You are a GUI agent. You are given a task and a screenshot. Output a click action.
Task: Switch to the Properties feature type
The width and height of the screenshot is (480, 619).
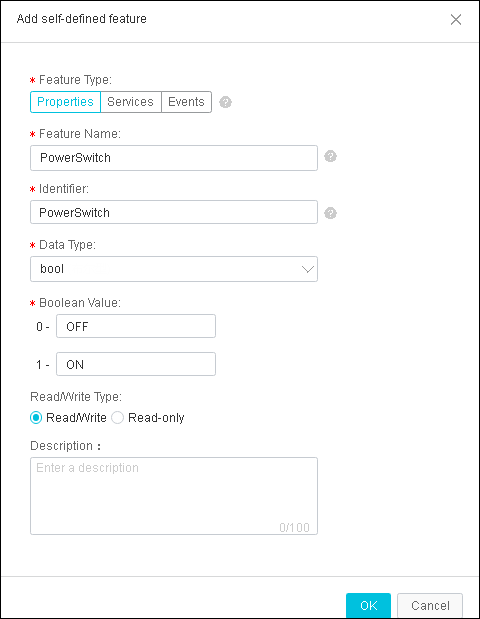(66, 102)
